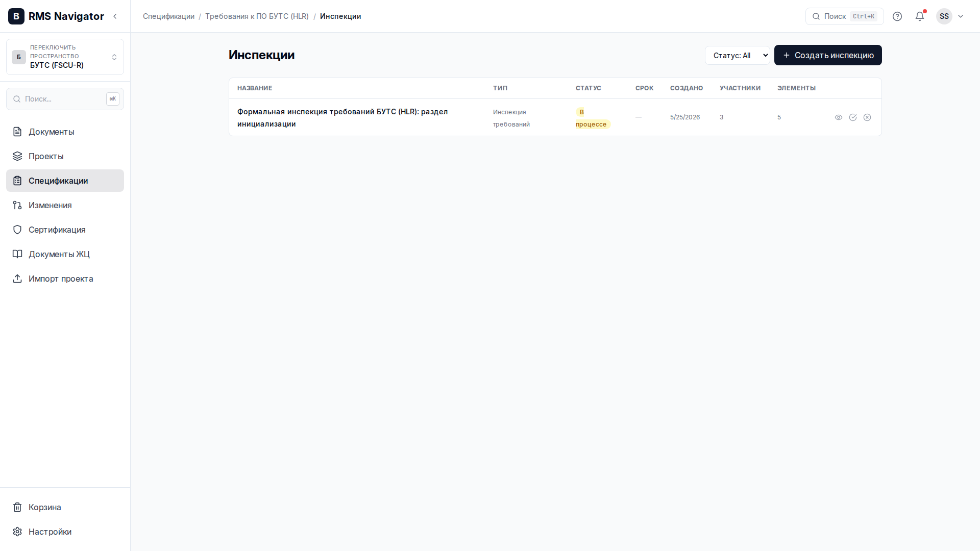The image size is (980, 551).
Task: Click the Настройки gear icon
Action: tap(17, 532)
